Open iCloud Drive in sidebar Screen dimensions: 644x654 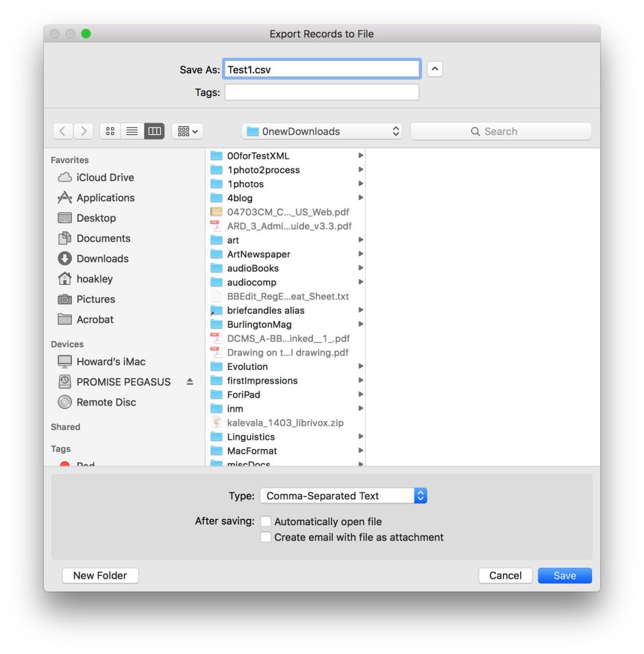click(x=105, y=177)
